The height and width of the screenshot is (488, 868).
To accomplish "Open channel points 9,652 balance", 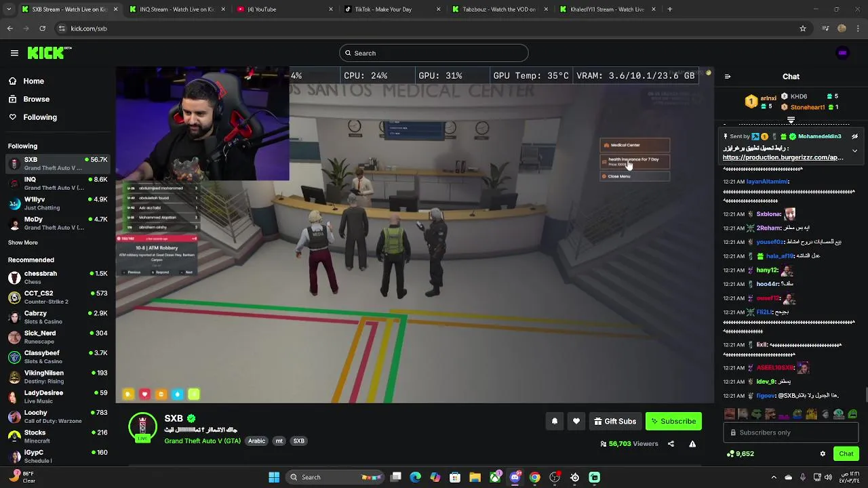I will [x=740, y=453].
